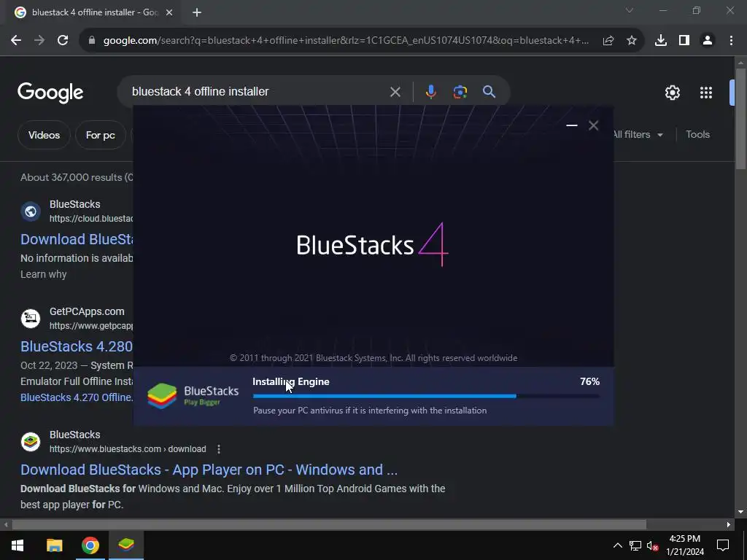Open Windows Start menu
The height and width of the screenshot is (560, 747).
[x=18, y=545]
